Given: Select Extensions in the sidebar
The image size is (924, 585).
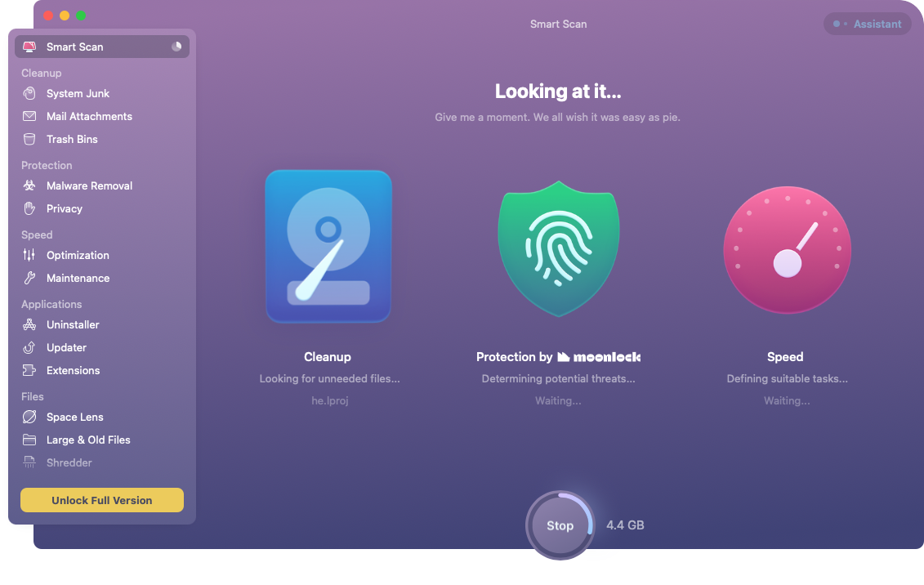Looking at the screenshot, I should pyautogui.click(x=102, y=371).
